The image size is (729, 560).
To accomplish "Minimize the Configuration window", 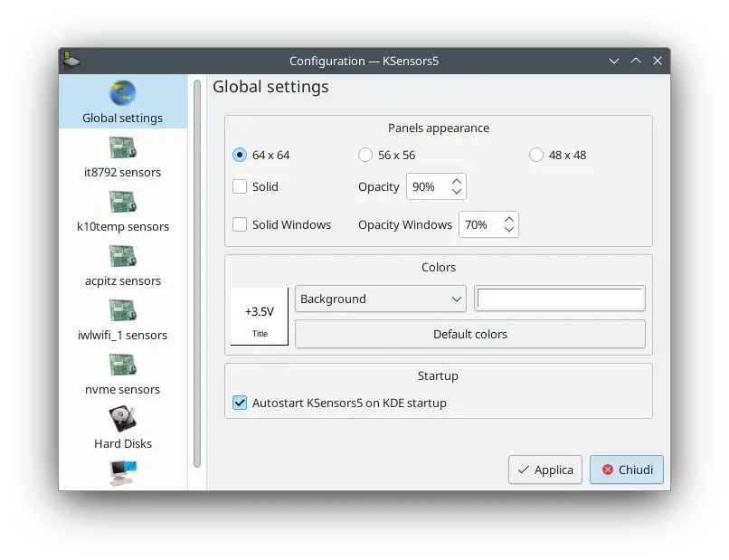I will 614,61.
